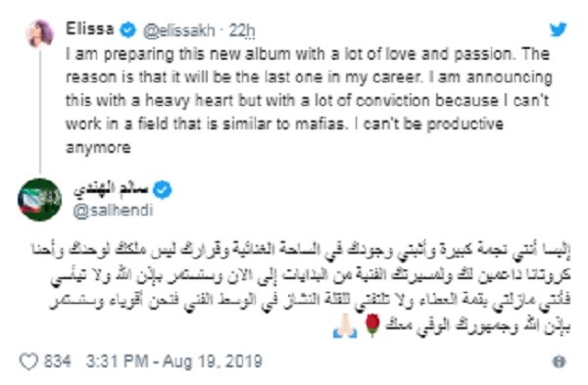Image resolution: width=588 pixels, height=385 pixels.
Task: Open Elissa's profile picture
Action: 40,33
